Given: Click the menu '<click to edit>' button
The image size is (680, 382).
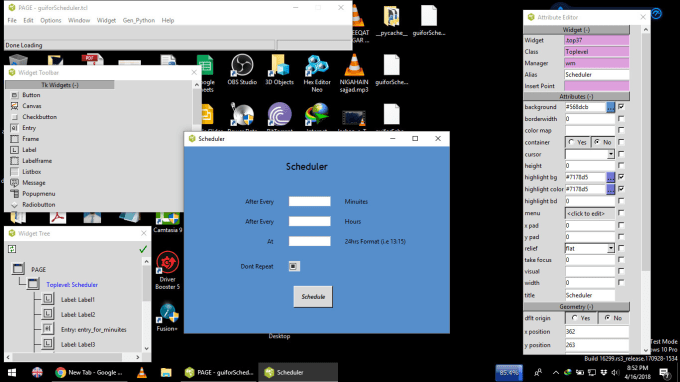Looking at the screenshot, I should click(x=590, y=213).
